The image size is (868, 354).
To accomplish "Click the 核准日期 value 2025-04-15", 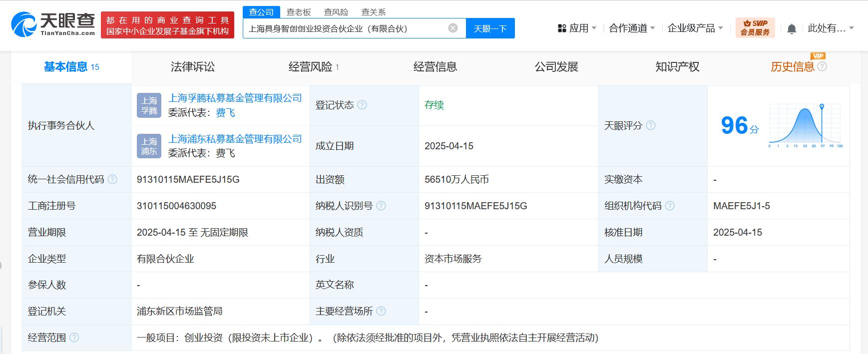I will [x=738, y=232].
